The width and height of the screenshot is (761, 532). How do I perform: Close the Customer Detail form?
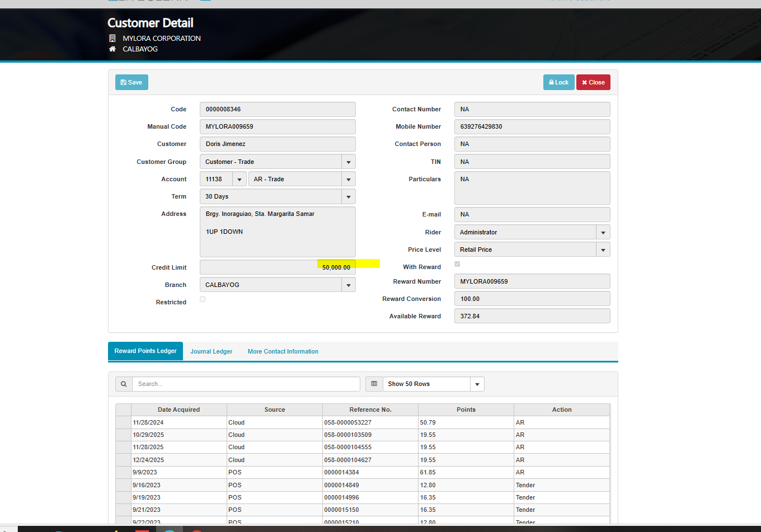click(x=593, y=82)
